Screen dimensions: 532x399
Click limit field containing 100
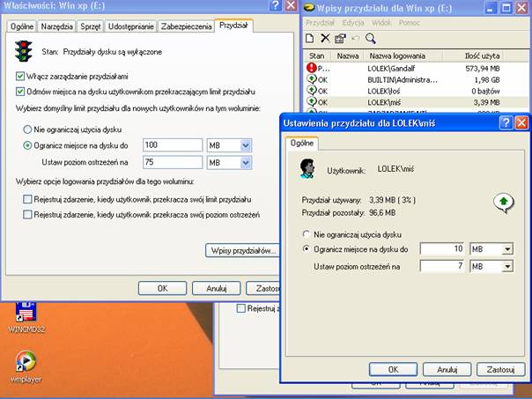[x=173, y=145]
